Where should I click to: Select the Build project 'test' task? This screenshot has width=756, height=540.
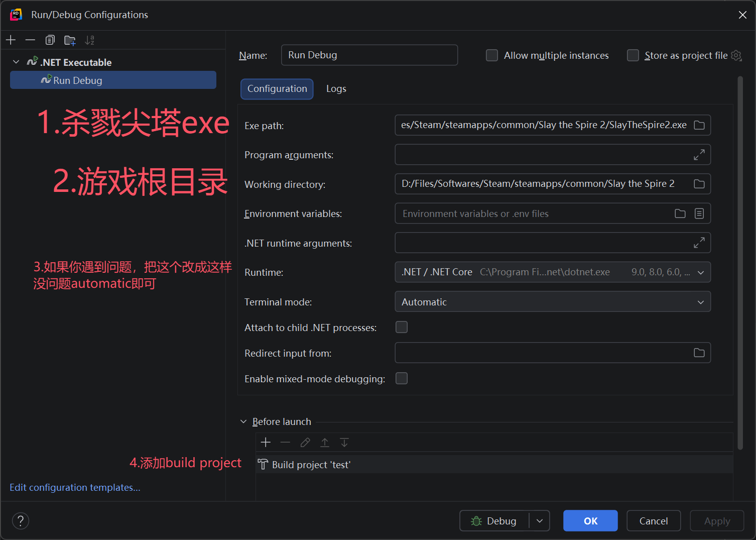pos(494,465)
